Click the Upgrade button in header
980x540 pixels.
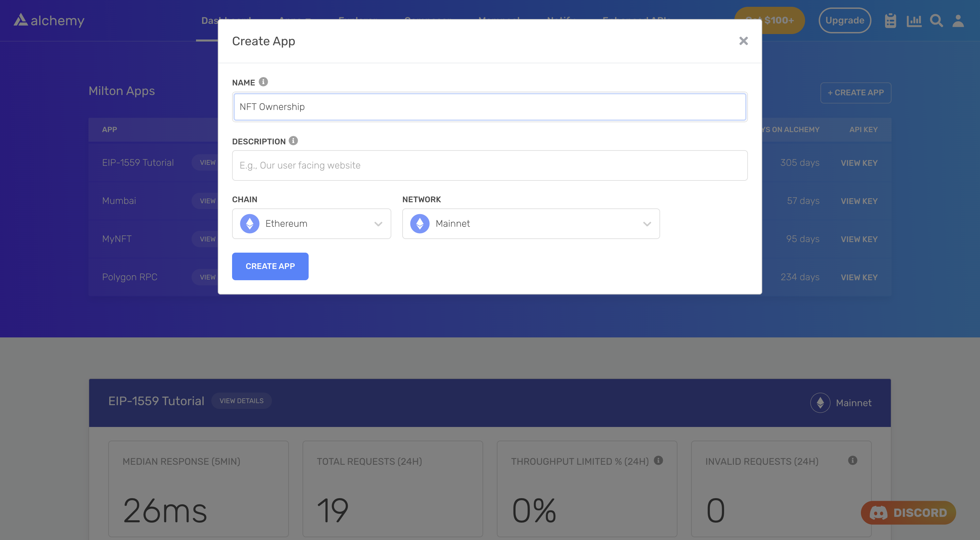coord(845,20)
